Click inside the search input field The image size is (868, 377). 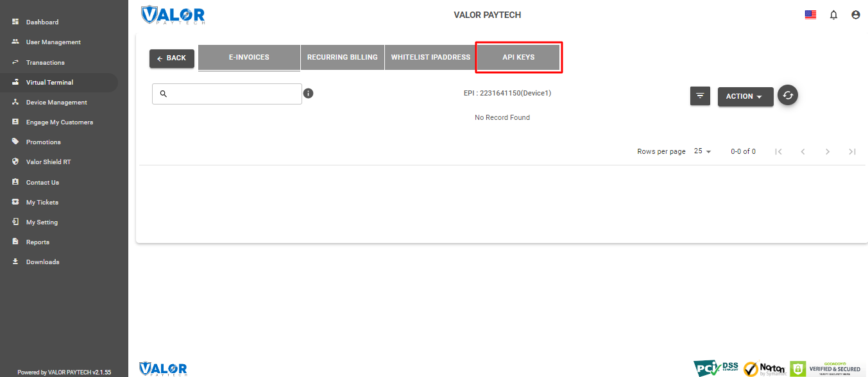[227, 94]
